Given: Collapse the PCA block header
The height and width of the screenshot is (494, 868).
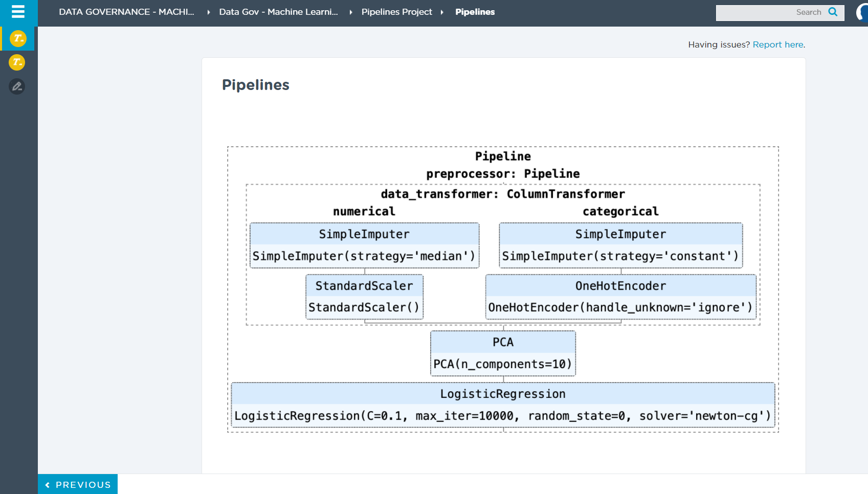Looking at the screenshot, I should pos(503,342).
